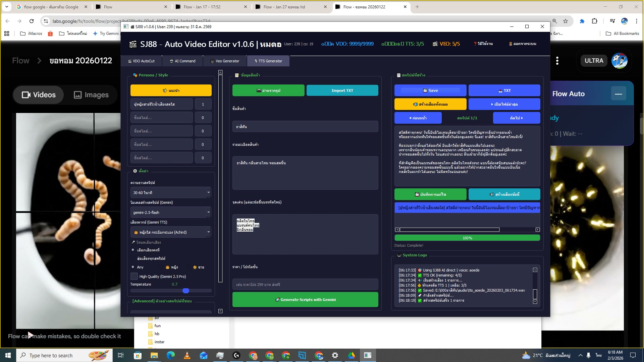Select the Any gender radio button
Viewport: 644px width, 362px height.
coord(133,267)
